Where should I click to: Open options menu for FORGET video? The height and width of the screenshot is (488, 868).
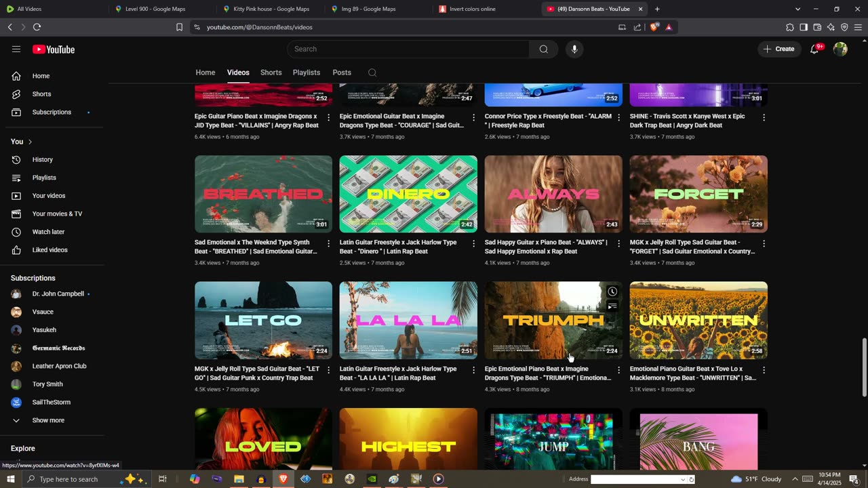pos(764,243)
